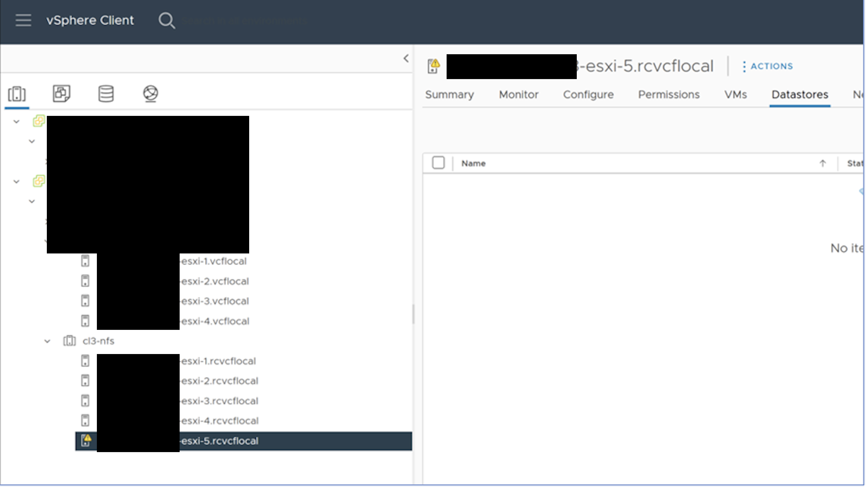Select host esxi-2.rcvcflocal in the tree

[x=220, y=381]
